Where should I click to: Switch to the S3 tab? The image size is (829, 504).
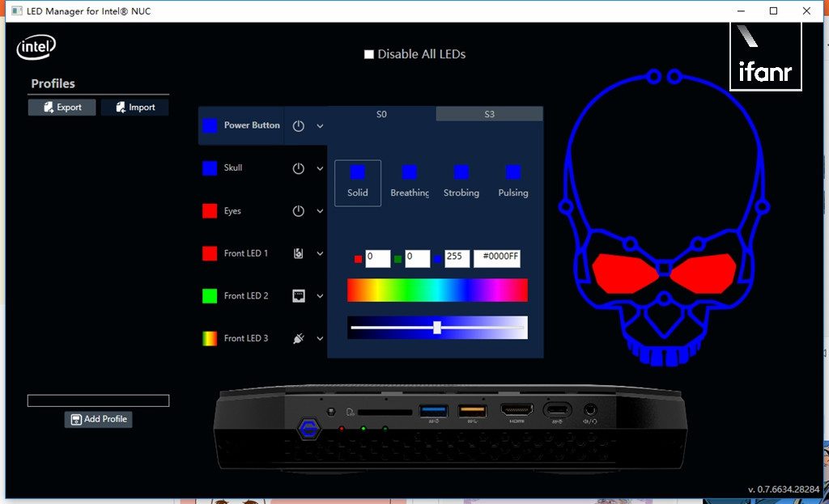pos(489,114)
